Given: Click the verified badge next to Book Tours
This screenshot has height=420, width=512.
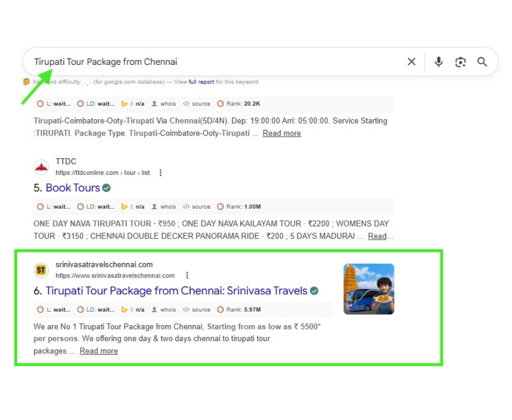Looking at the screenshot, I should pos(106,188).
